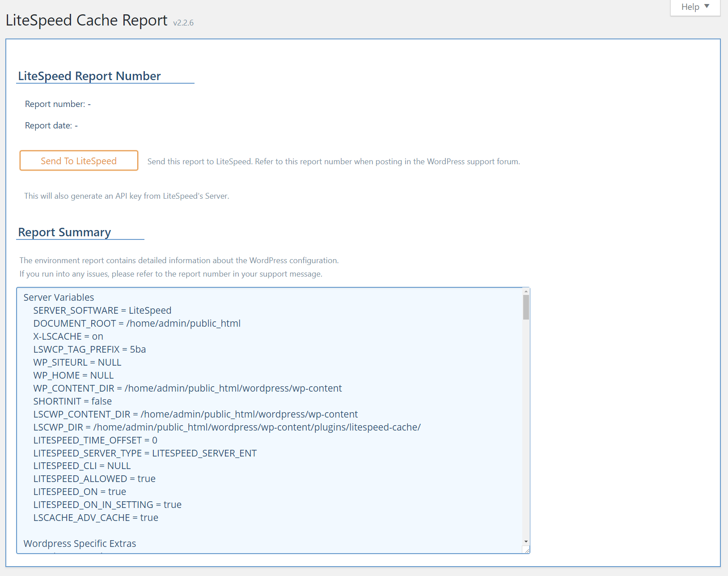The height and width of the screenshot is (576, 728).
Task: Click the report textarea scrollbar thumb
Action: coord(526,307)
